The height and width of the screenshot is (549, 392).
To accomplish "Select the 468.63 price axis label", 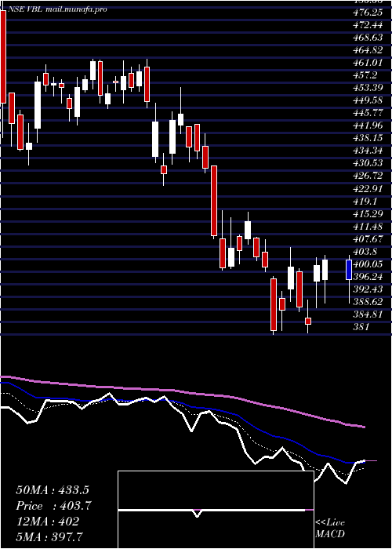I will pos(368,38).
